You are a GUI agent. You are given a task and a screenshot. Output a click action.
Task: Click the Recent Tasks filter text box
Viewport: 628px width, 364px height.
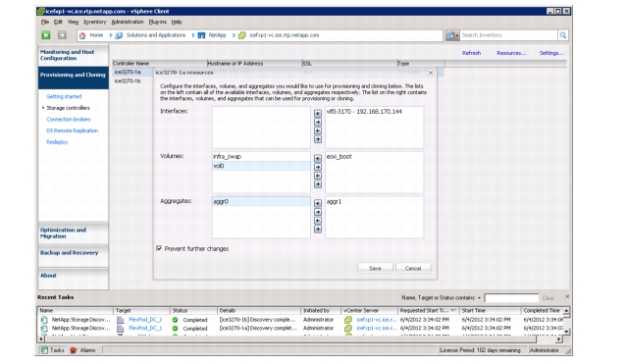pyautogui.click(x=511, y=298)
